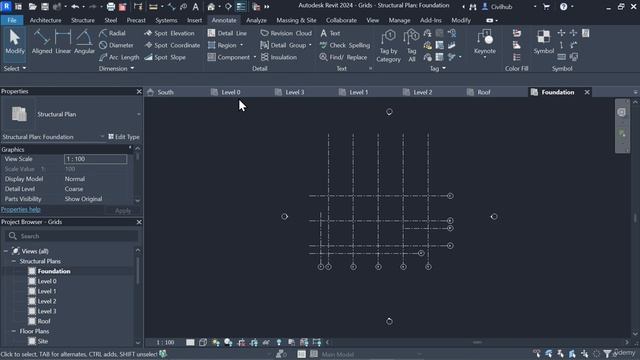Click the Symbol tool
This screenshot has width=640, height=360.
tap(543, 42)
